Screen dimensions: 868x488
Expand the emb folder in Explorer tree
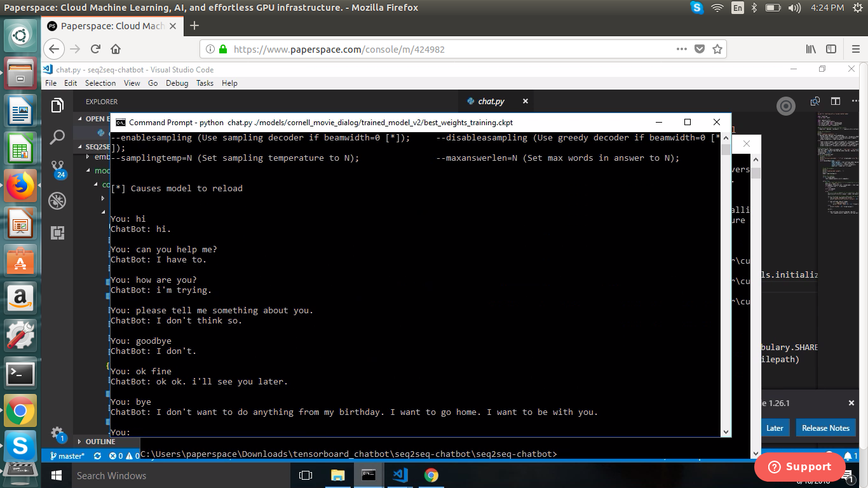(x=98, y=157)
